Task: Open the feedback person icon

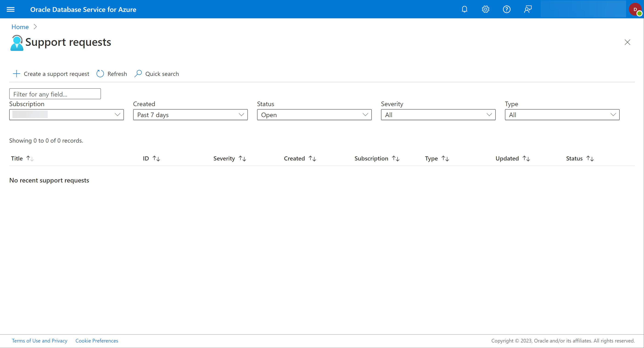Action: click(x=528, y=9)
